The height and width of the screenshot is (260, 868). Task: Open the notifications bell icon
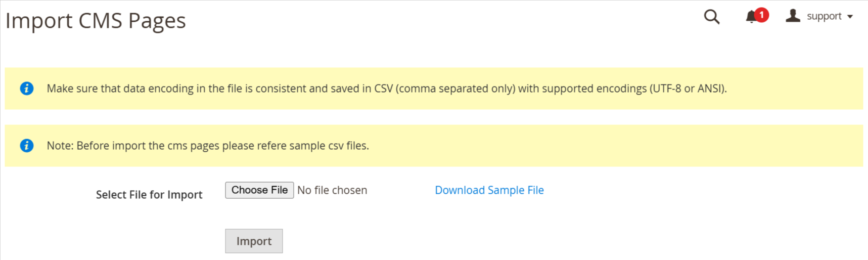tap(752, 17)
